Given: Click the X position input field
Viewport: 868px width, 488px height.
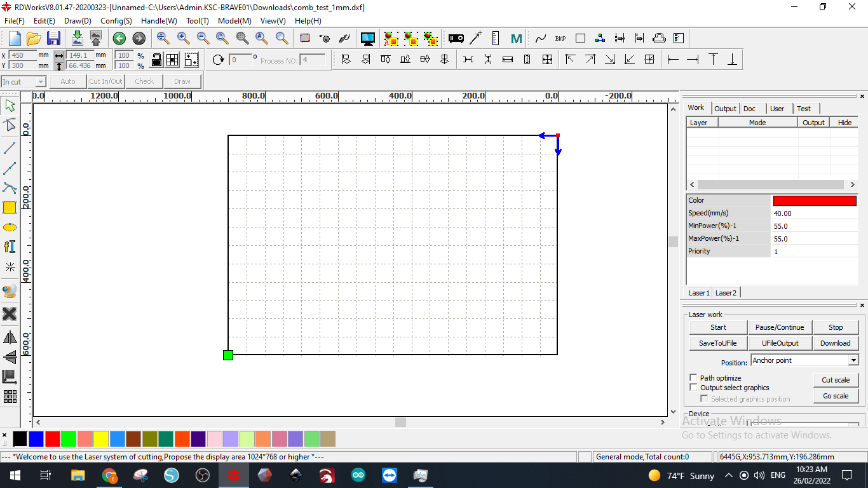Looking at the screenshot, I should (23, 55).
